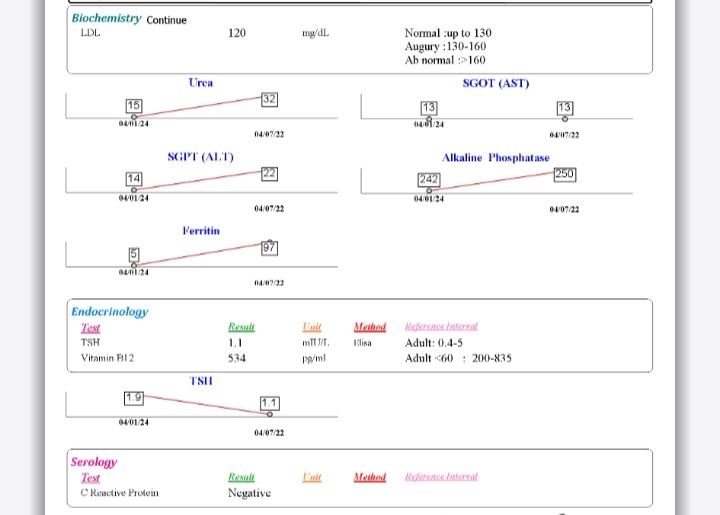Click the SGPT (ALT) data label 22
Image resolution: width=720 pixels, height=515 pixels.
click(269, 173)
